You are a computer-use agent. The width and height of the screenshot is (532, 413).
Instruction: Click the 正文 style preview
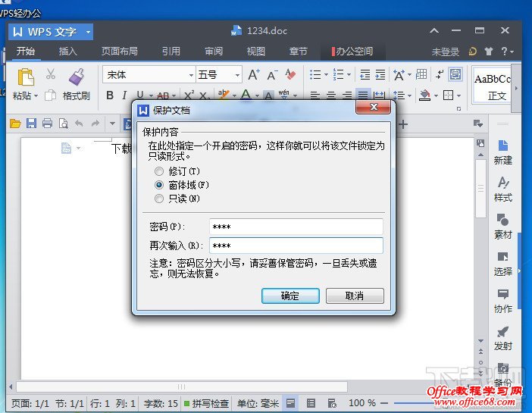493,86
